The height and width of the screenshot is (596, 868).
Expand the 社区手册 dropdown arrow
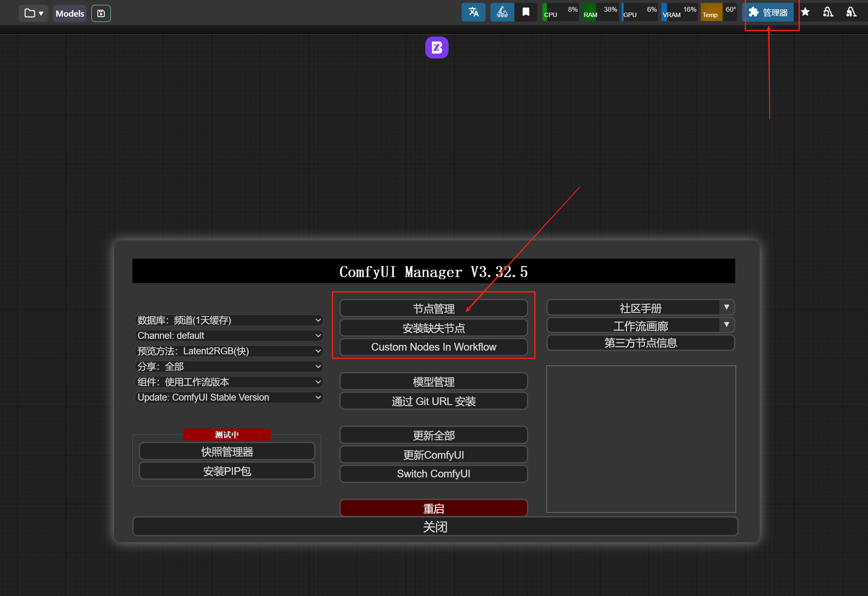(x=727, y=308)
